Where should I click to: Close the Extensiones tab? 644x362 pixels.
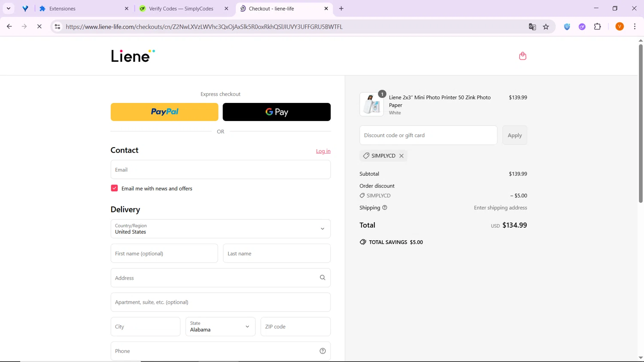(x=127, y=9)
